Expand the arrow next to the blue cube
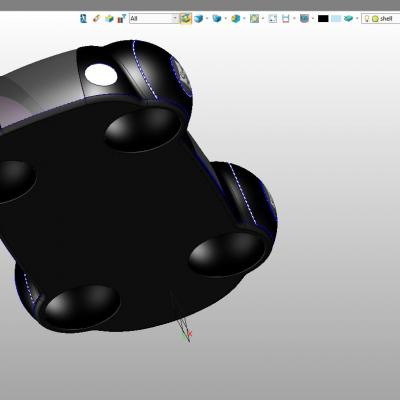Viewport: 400px width, 400px height. [207, 18]
